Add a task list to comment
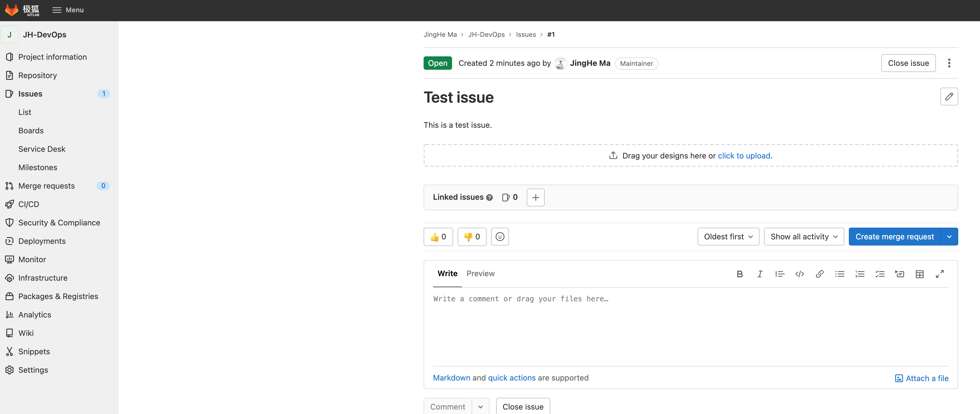Image resolution: width=980 pixels, height=414 pixels. [x=880, y=274]
